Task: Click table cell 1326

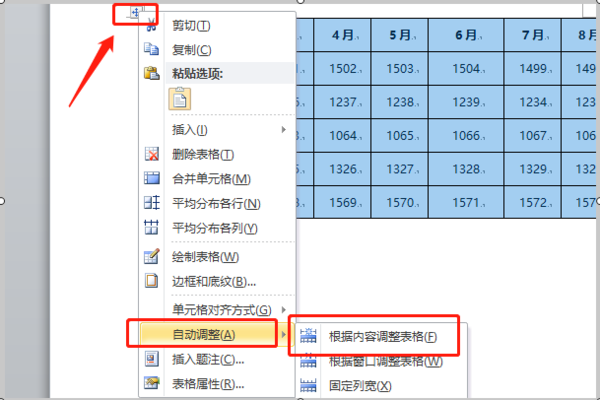Action: 342,169
